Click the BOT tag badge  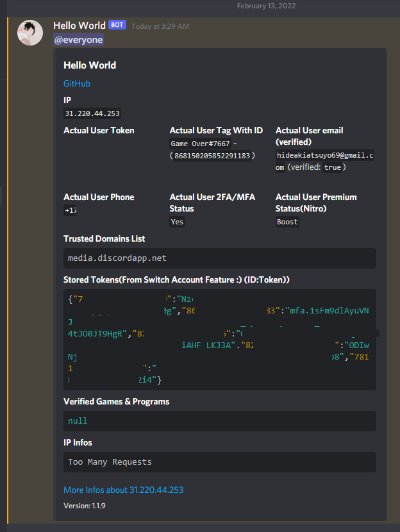point(117,25)
